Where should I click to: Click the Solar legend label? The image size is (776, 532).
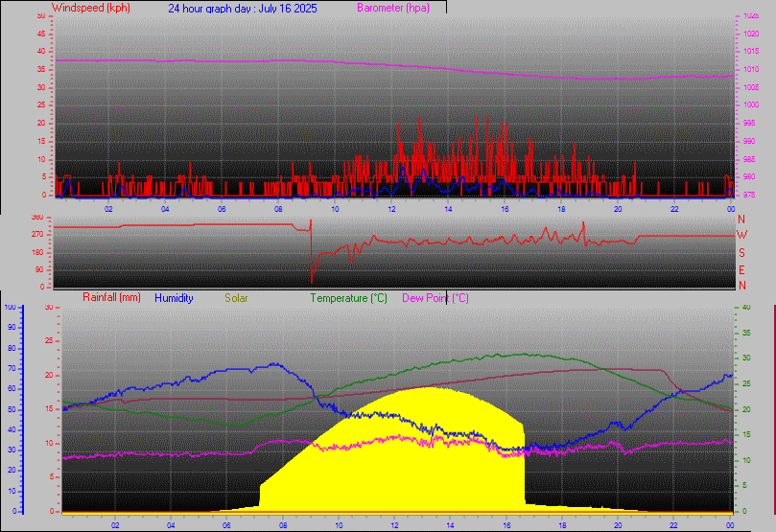pyautogui.click(x=236, y=298)
